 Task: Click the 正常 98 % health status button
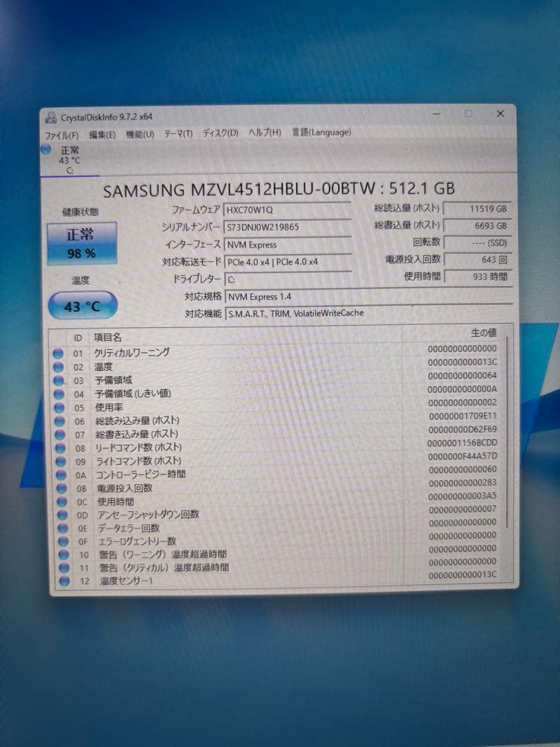81,243
